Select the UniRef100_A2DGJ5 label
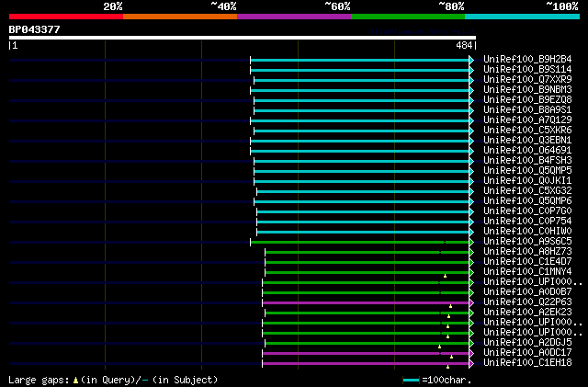 click(x=527, y=343)
